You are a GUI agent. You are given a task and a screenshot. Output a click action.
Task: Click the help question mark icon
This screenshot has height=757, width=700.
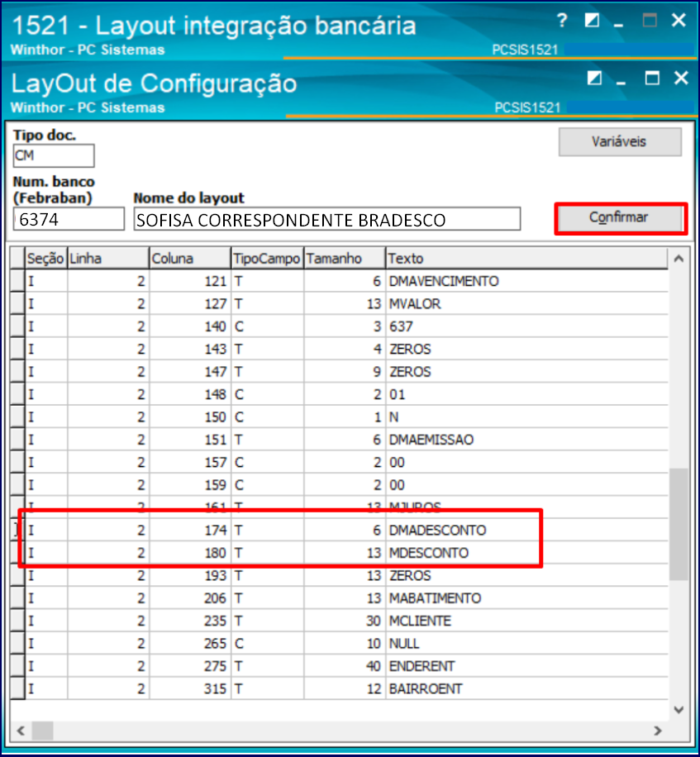click(561, 21)
